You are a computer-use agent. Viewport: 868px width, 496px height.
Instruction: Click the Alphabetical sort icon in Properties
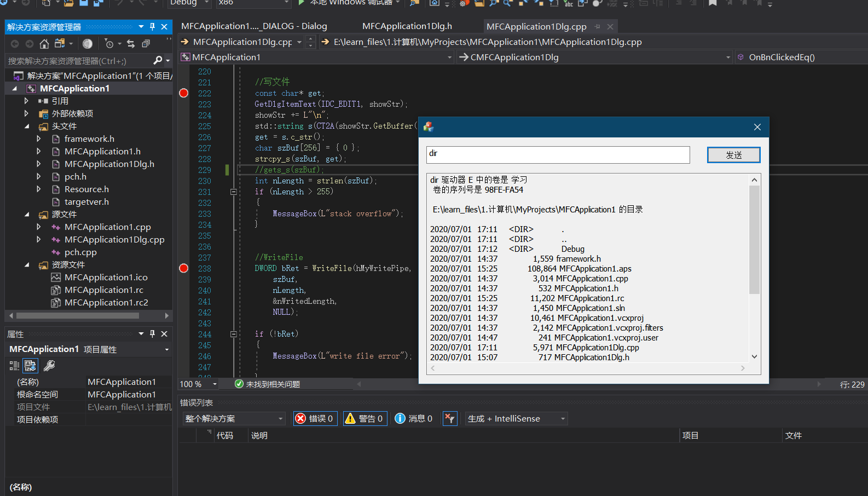click(30, 365)
